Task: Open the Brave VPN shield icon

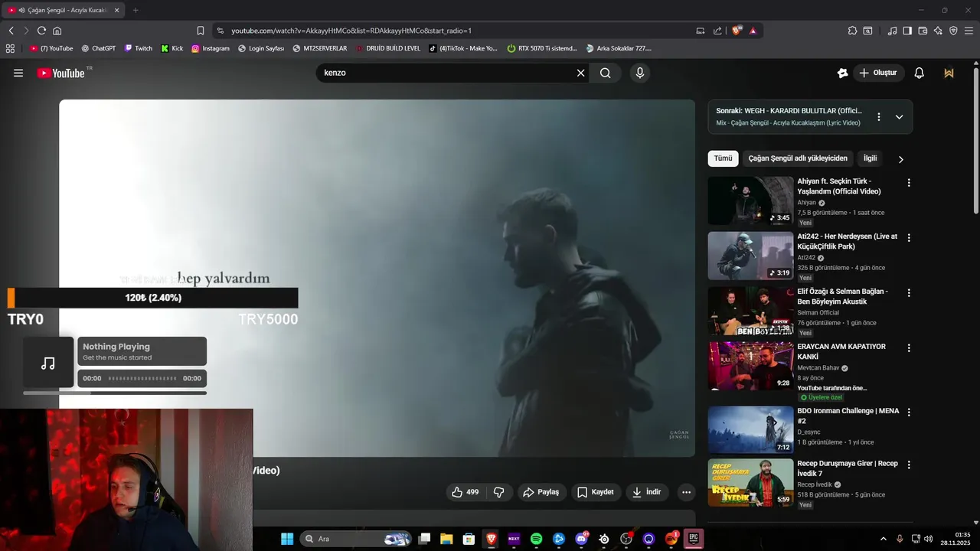Action: coord(953,31)
